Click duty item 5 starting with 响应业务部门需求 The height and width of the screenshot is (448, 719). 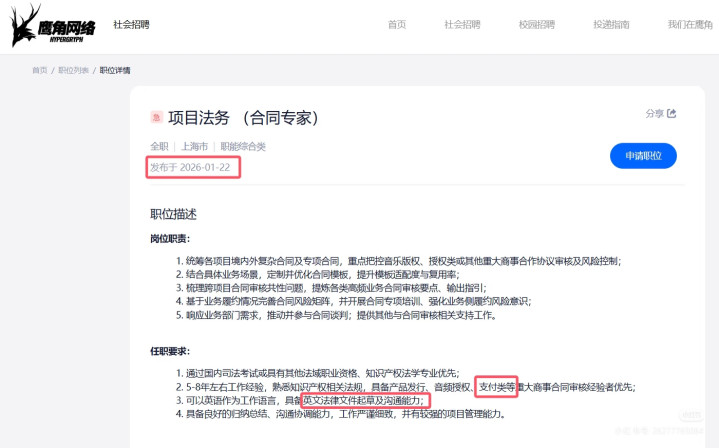[x=337, y=315]
